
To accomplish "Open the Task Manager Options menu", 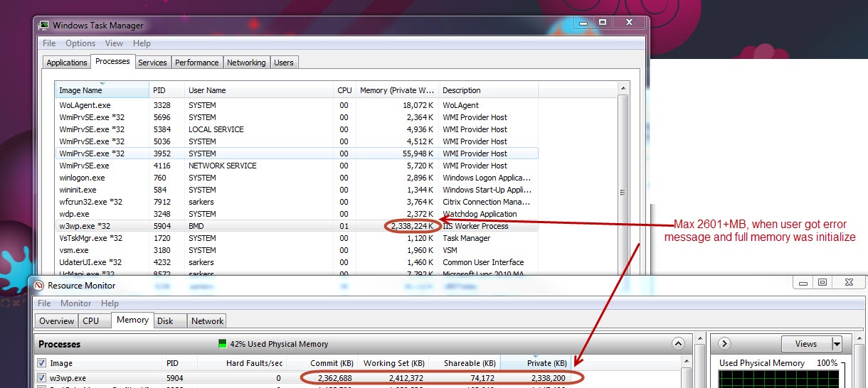I will point(80,43).
